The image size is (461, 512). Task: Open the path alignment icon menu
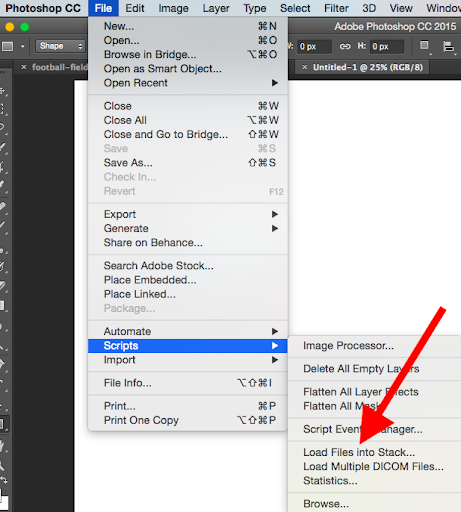pyautogui.click(x=449, y=47)
